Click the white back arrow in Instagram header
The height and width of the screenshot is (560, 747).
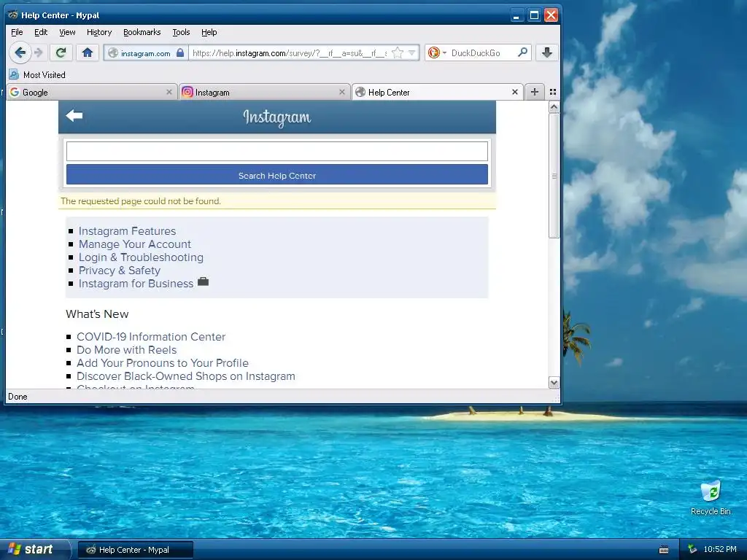[74, 115]
